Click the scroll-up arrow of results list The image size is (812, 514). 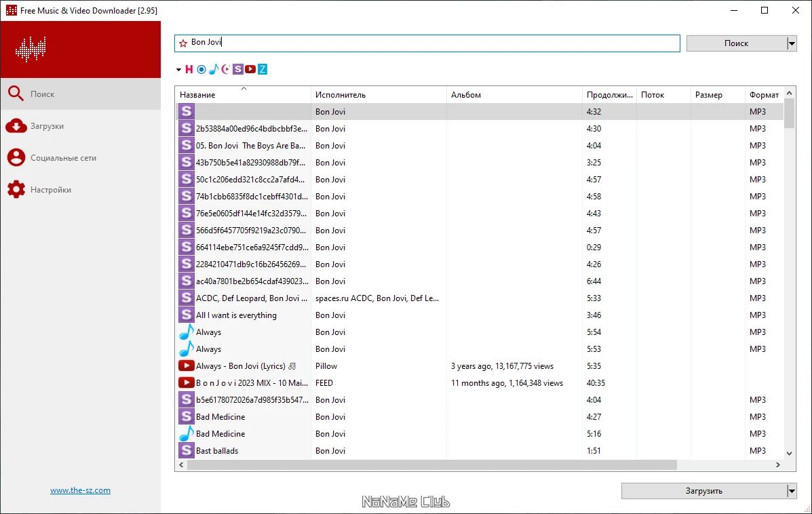point(789,93)
